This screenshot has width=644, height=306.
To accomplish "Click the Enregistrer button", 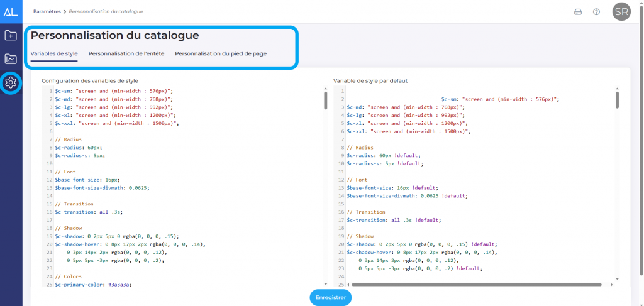I will click(330, 297).
